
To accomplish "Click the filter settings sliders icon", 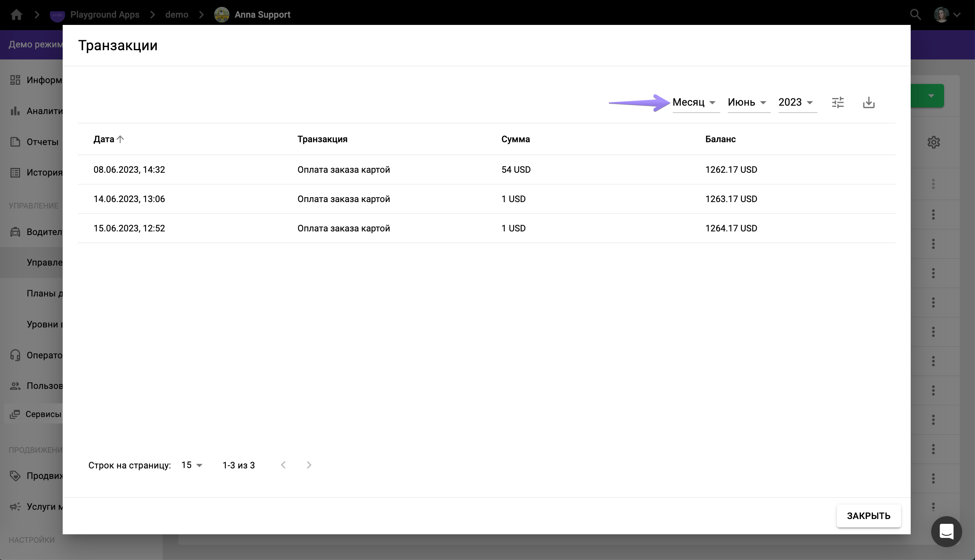I will point(838,102).
